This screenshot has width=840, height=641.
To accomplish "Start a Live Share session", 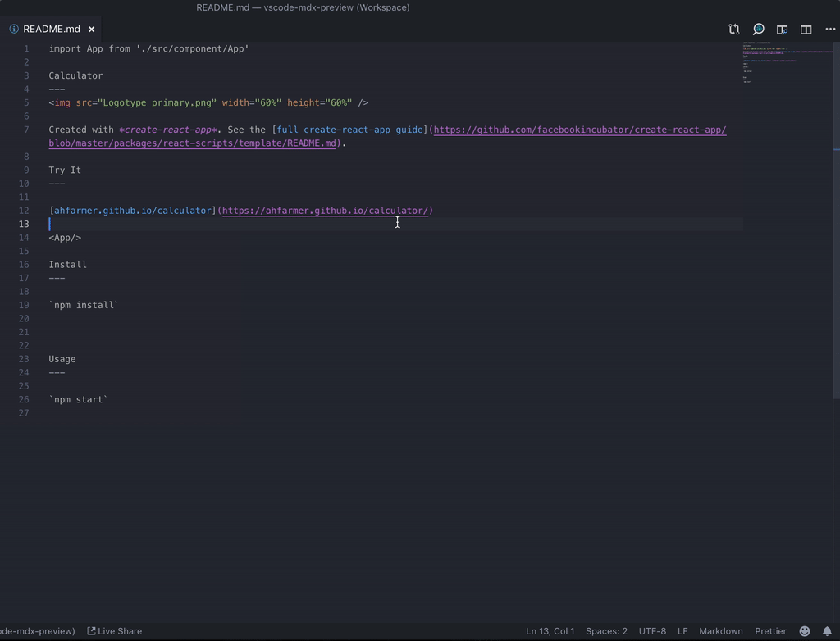I will click(115, 631).
